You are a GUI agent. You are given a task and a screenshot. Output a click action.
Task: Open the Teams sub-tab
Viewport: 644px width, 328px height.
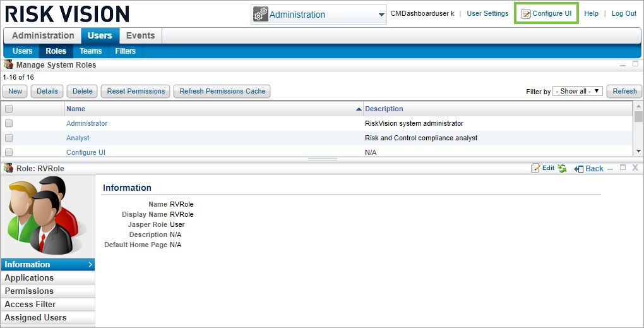[90, 51]
